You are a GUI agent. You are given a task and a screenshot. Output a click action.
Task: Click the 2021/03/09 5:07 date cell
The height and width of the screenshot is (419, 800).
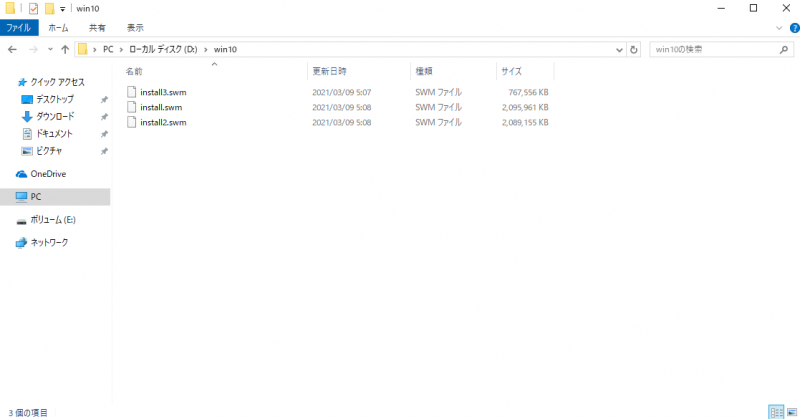pos(342,92)
